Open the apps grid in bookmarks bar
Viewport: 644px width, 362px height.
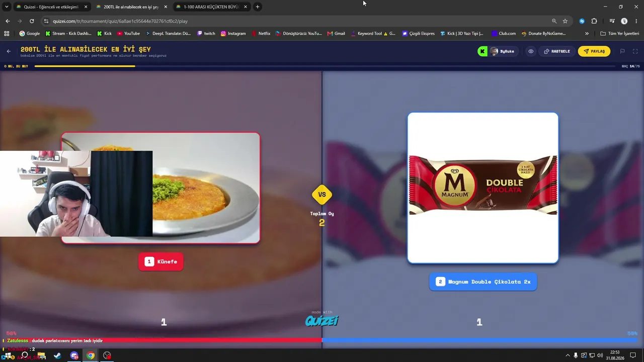(7, 34)
